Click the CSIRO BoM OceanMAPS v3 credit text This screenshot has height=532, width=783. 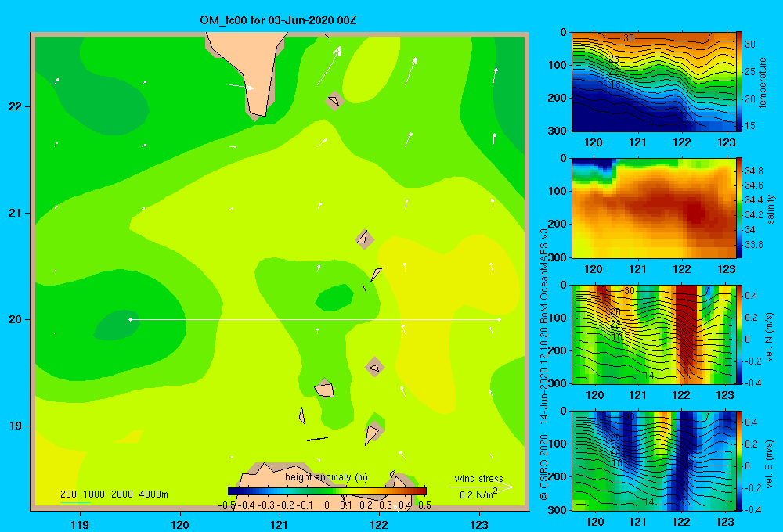(544, 365)
